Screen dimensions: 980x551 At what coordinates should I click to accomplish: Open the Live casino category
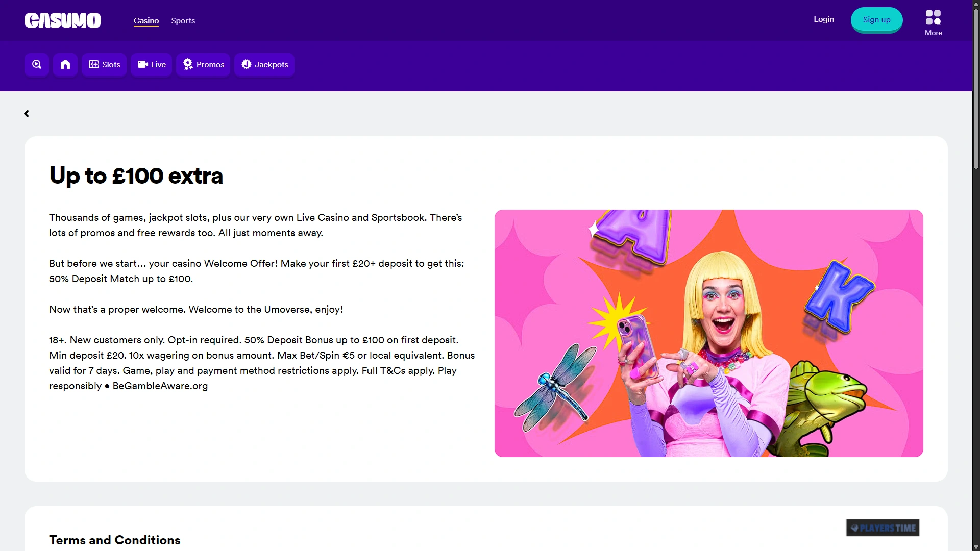tap(152, 64)
